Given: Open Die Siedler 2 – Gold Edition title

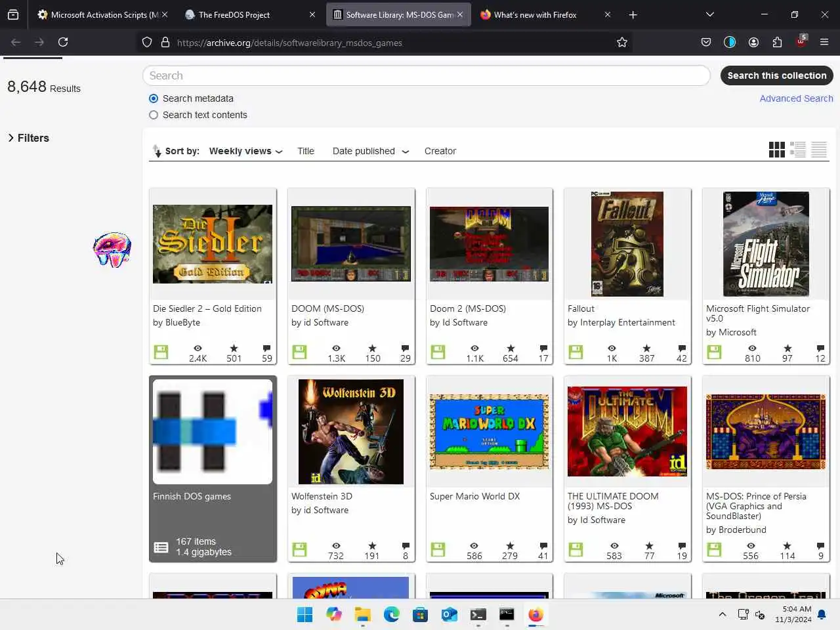Looking at the screenshot, I should click(x=207, y=308).
